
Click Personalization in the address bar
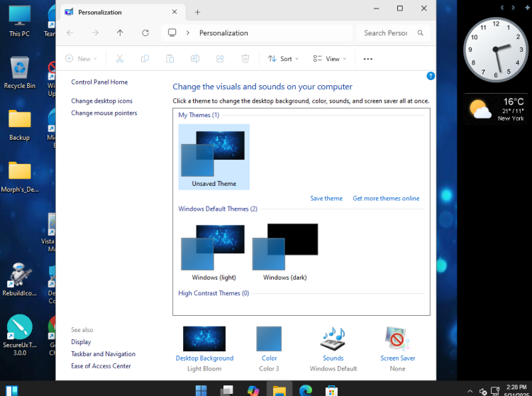[x=223, y=33]
